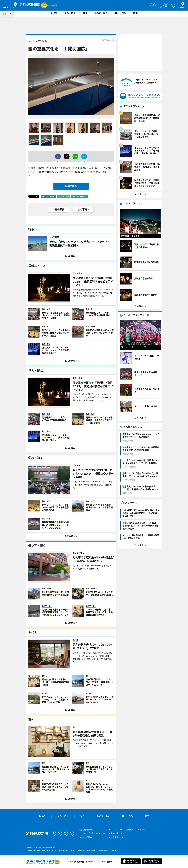The height and width of the screenshot is (868, 188).
Task: Open the footer Facebook icon
Action: coord(53,833)
